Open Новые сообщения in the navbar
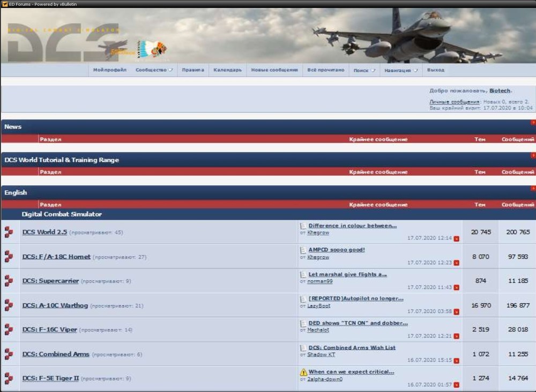 (x=274, y=70)
